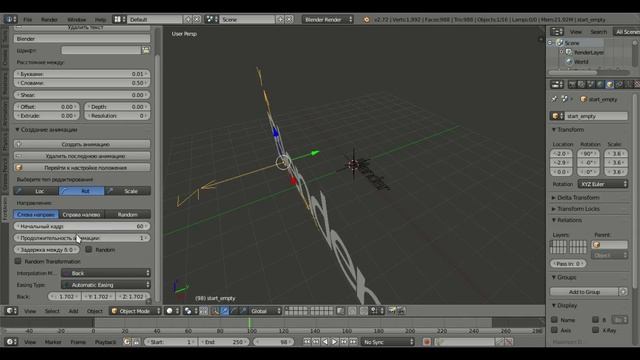Collapse the Relations panel

tap(566, 220)
